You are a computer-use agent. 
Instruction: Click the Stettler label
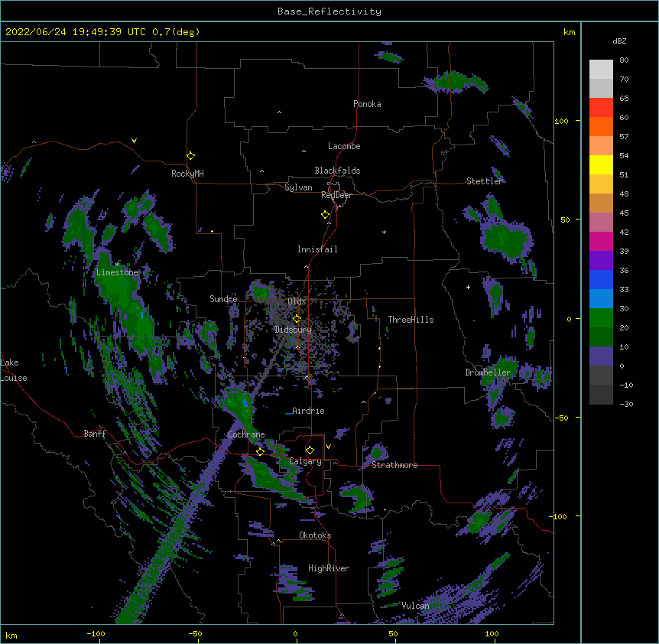click(485, 181)
